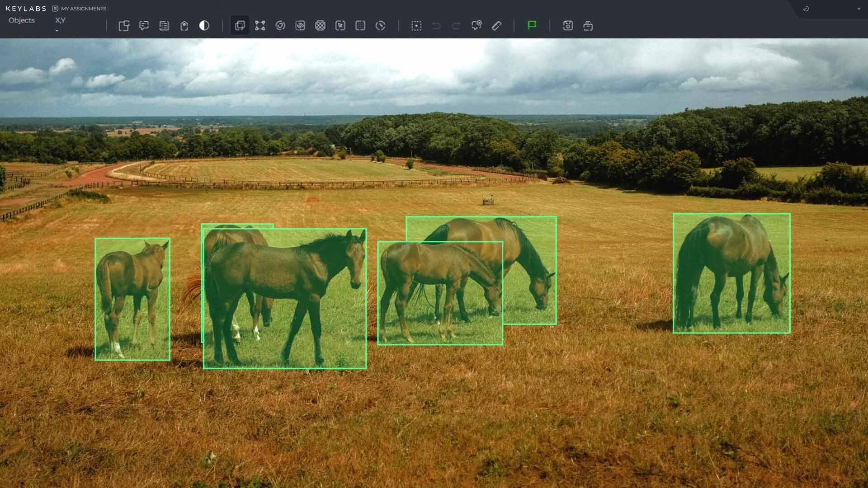Expand the Objects panel
The height and width of the screenshot is (488, 868).
click(x=21, y=20)
